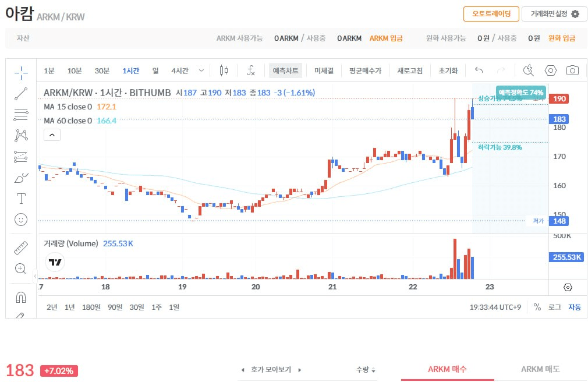The width and height of the screenshot is (588, 382).
Task: Open chart settings hexagon icon in toolbar
Action: [x=551, y=70]
